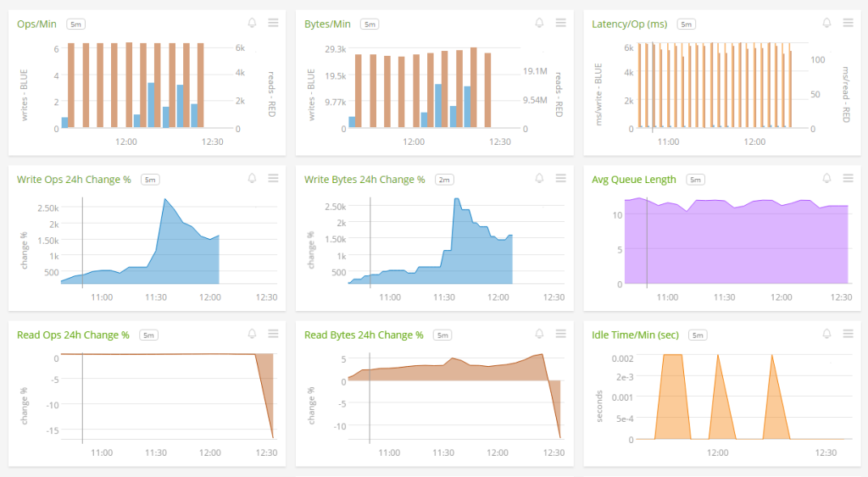The width and height of the screenshot is (868, 477).
Task: Open 5m interval selector on Avg Queue Length
Action: coord(694,180)
